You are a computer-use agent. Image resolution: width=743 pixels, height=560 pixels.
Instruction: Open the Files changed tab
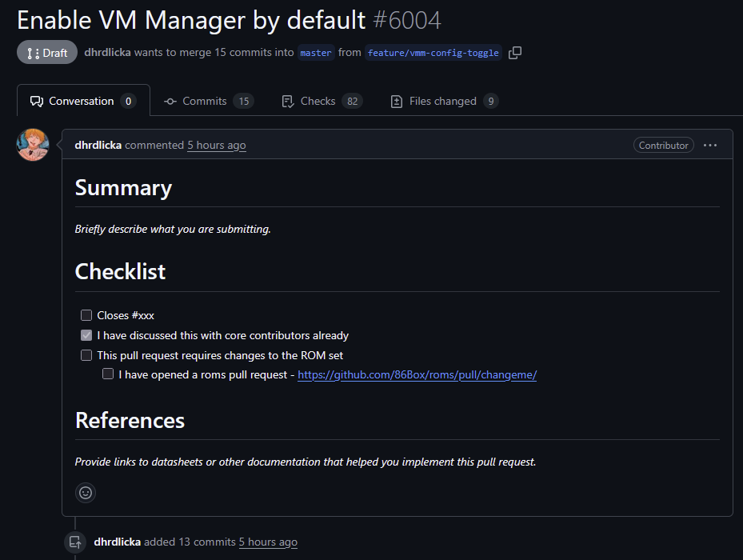click(x=445, y=101)
